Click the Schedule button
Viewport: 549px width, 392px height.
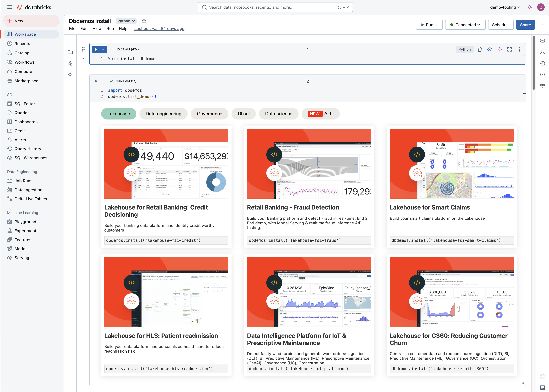(x=501, y=25)
